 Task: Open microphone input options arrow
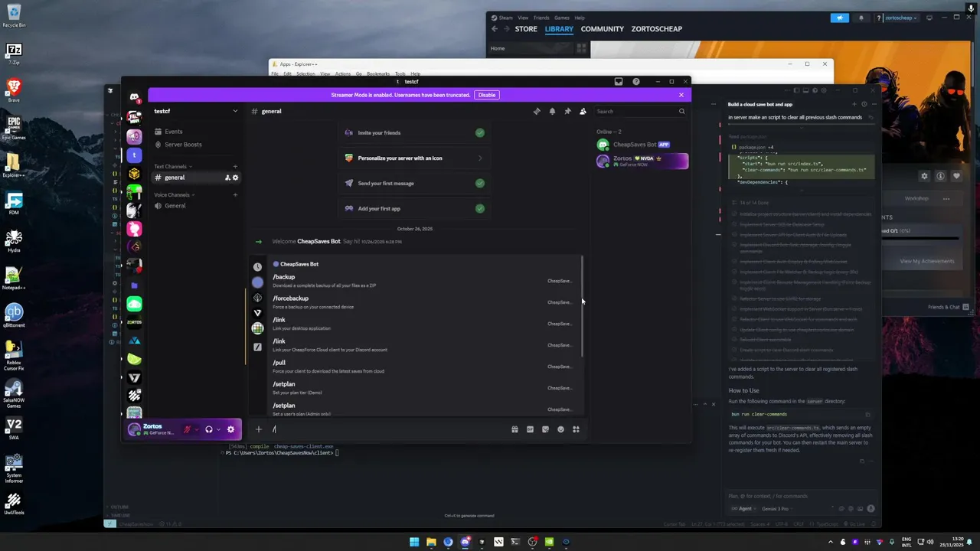[196, 429]
